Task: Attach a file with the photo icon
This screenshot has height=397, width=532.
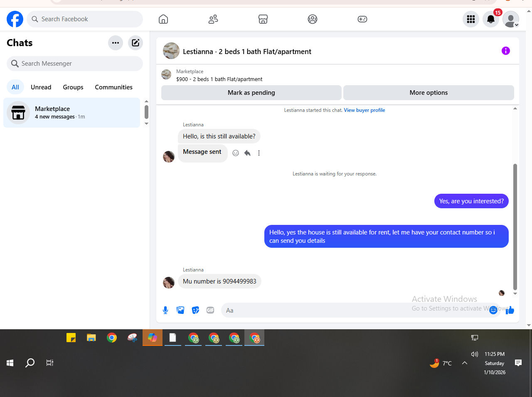Action: (180, 310)
